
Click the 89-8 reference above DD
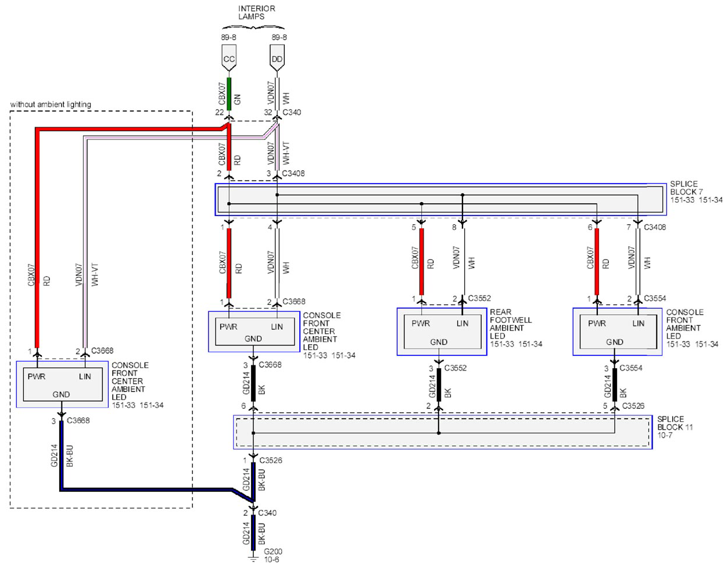coord(279,37)
